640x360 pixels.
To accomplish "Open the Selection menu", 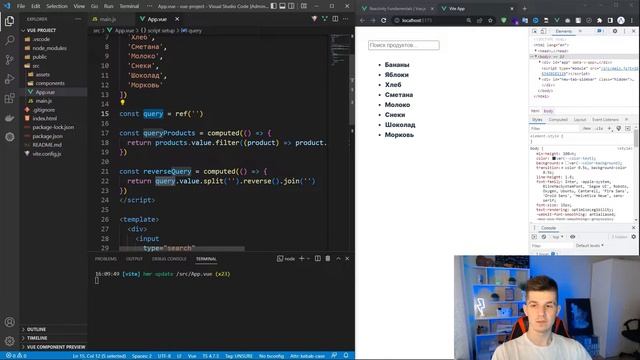I will point(57,6).
